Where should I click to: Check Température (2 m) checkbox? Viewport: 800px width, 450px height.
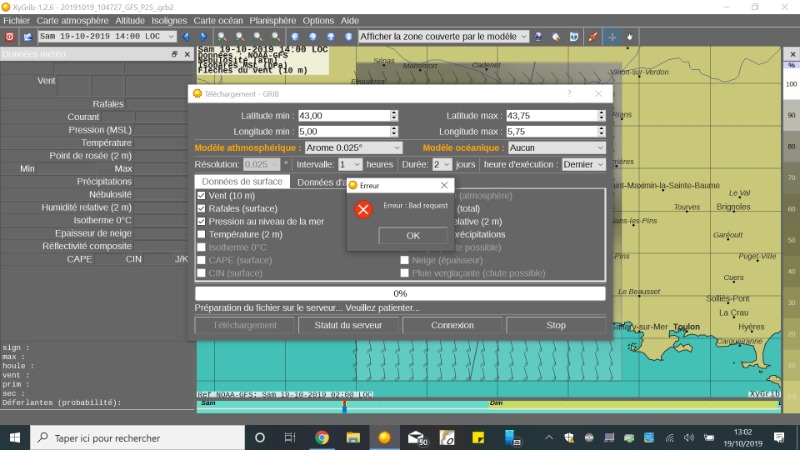[202, 234]
